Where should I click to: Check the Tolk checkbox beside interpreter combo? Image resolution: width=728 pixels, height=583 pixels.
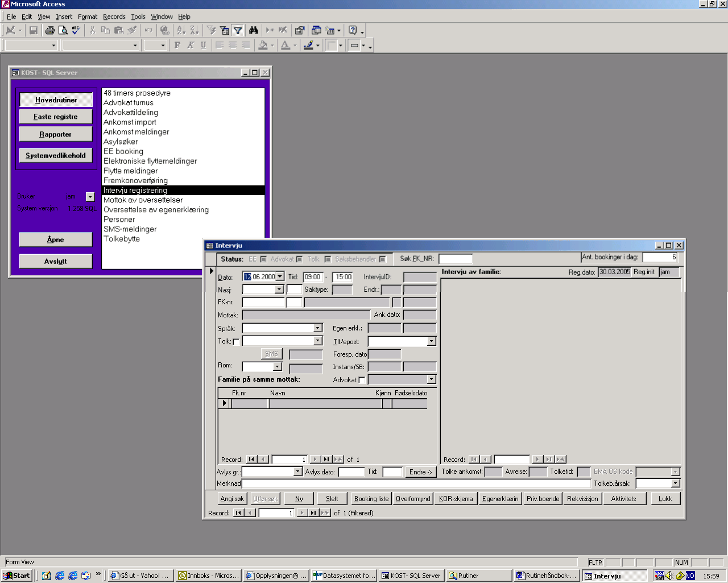[x=236, y=342]
